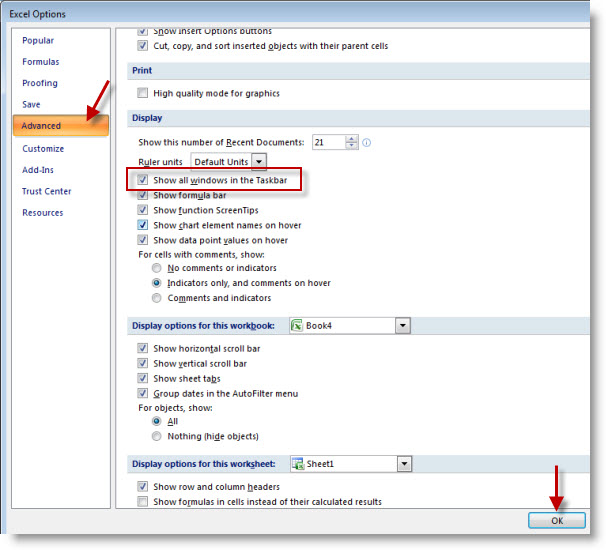Screen dimensions: 606x550
Task: Select the Advanced options category
Action: (61, 126)
